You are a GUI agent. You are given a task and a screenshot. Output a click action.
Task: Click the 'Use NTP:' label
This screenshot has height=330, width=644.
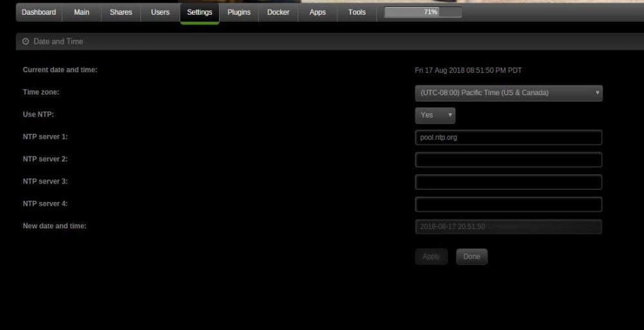pyautogui.click(x=38, y=114)
